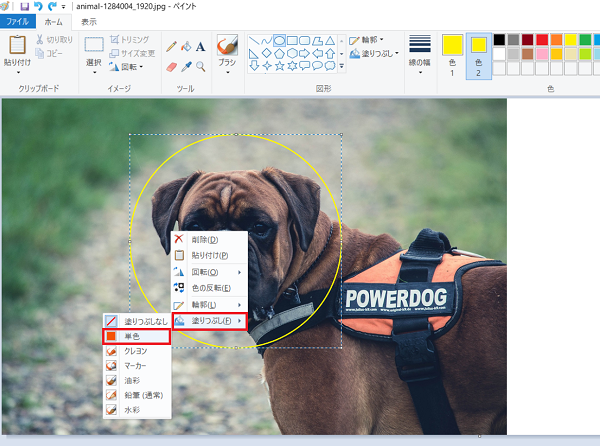Viewport: 600px width, 446px height.
Task: Select the Five-point star shape
Action: pyautogui.click(x=279, y=66)
